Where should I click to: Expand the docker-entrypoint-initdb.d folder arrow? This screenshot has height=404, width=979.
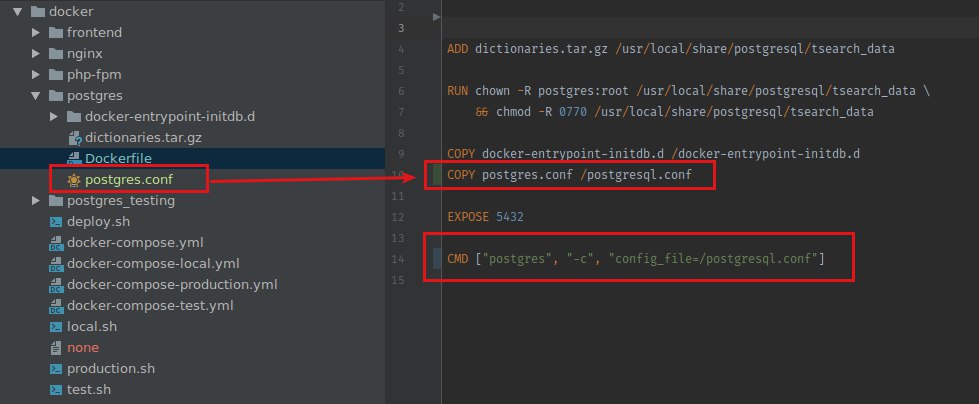pyautogui.click(x=54, y=117)
